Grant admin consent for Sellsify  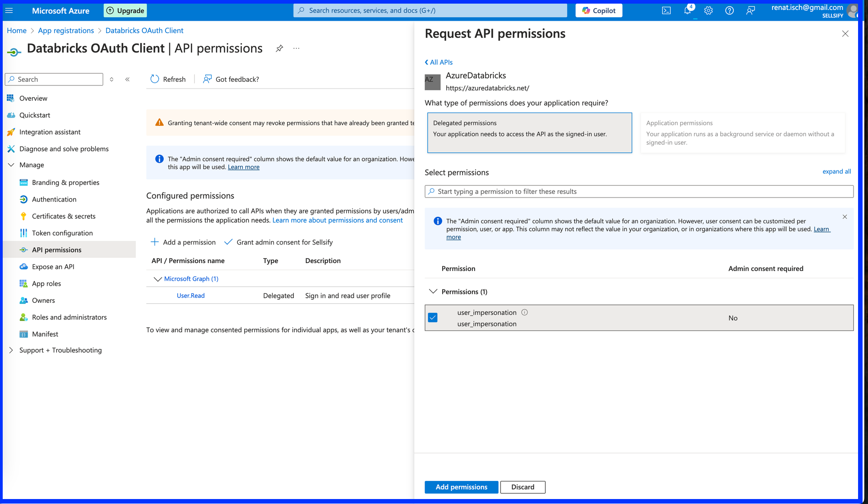coord(278,242)
